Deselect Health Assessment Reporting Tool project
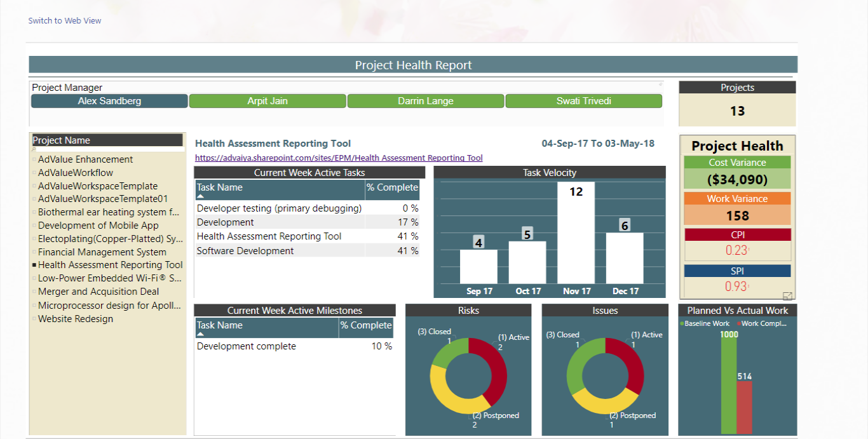The image size is (868, 439). pyautogui.click(x=111, y=265)
